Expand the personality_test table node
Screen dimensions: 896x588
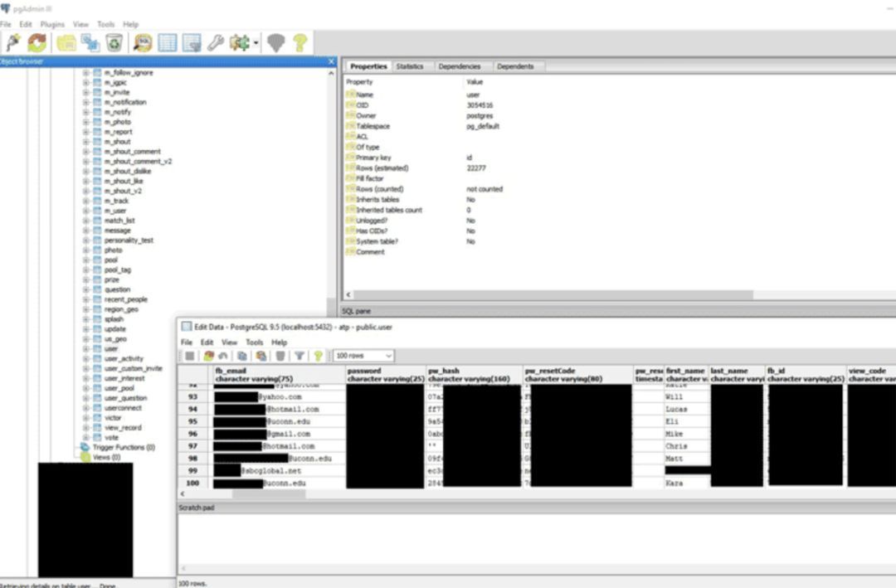[85, 240]
